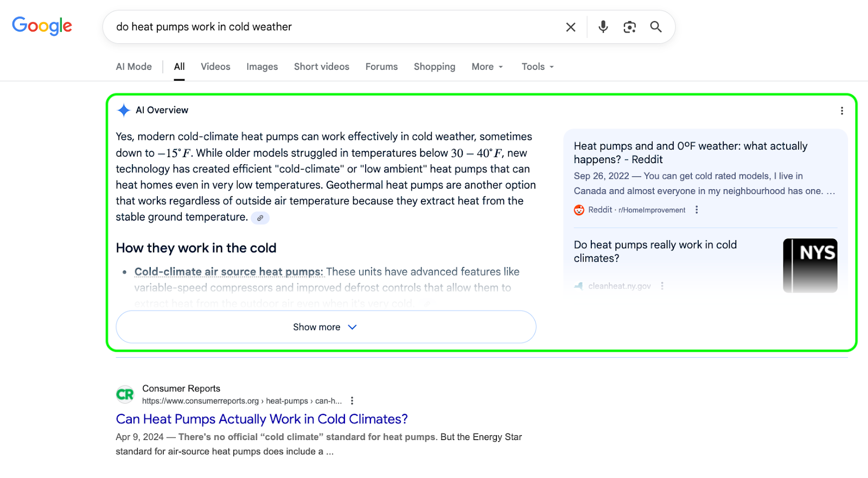This screenshot has height=478, width=868.
Task: Open Consumer Reports result options menu
Action: click(x=352, y=401)
